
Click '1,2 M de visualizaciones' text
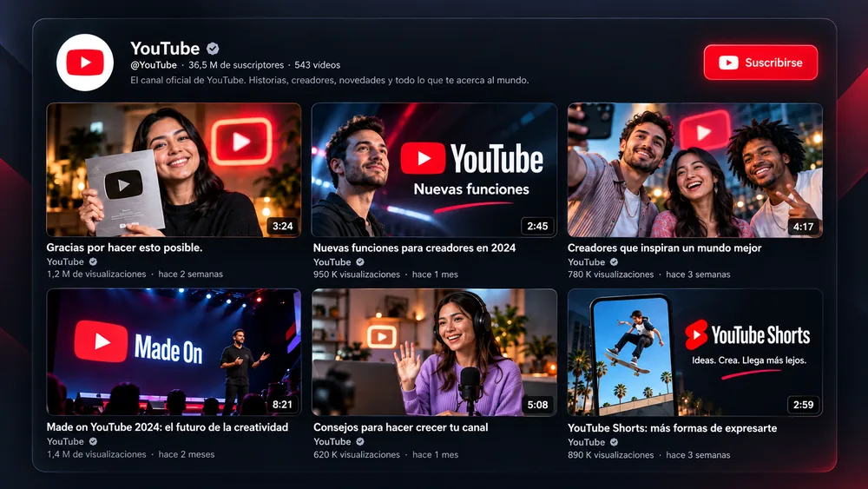pos(96,274)
